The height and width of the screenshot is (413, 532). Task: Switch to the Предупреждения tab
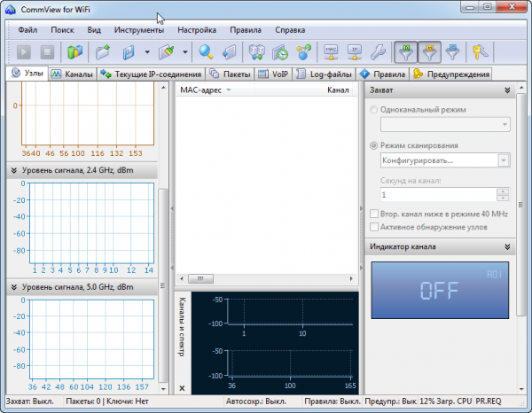(x=451, y=74)
